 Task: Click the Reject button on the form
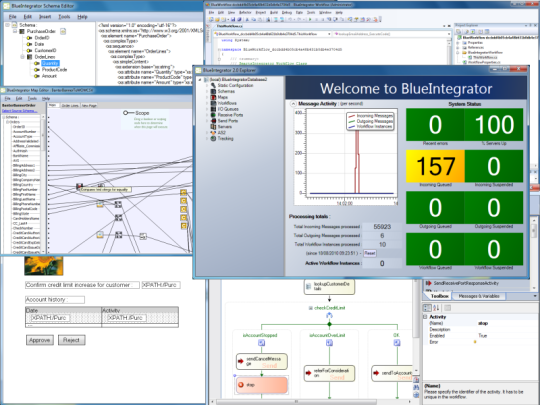click(71, 340)
